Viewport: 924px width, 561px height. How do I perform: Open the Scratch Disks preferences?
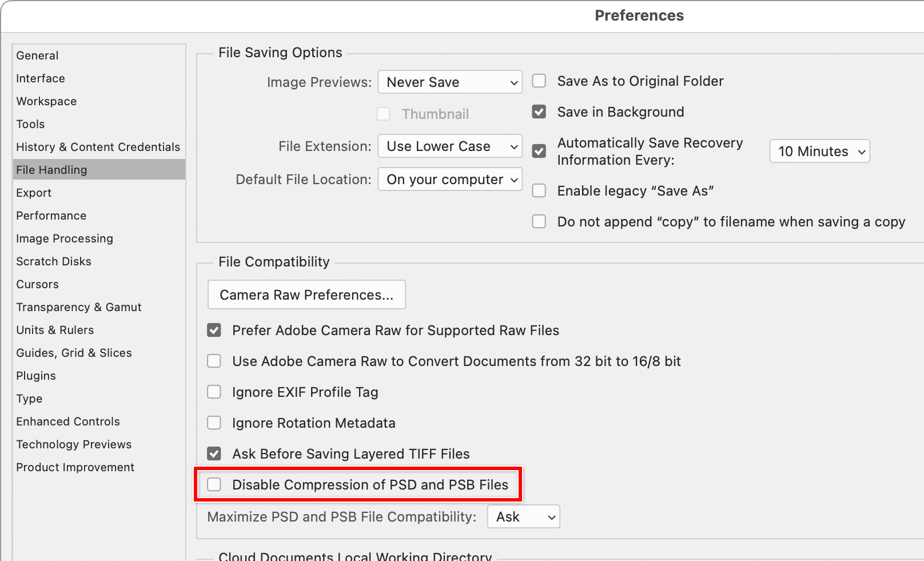(53, 261)
